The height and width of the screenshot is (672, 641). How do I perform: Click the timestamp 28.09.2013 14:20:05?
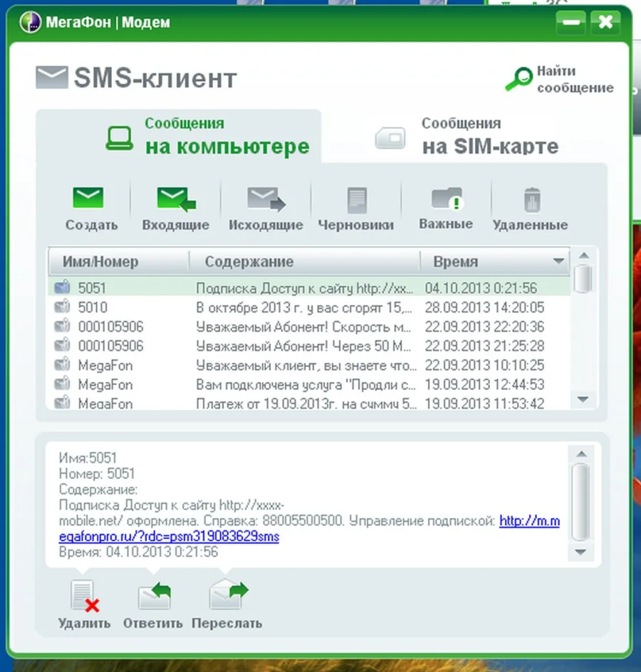pyautogui.click(x=484, y=308)
